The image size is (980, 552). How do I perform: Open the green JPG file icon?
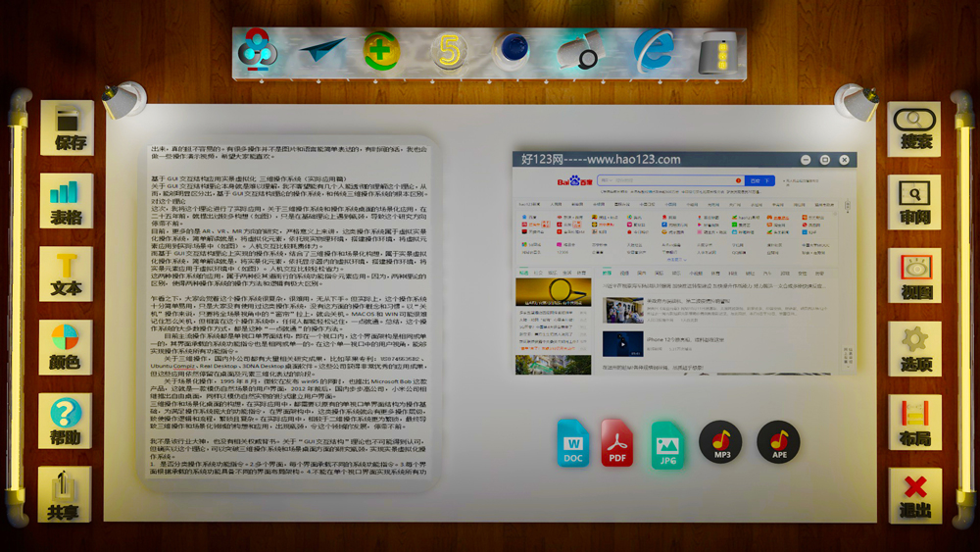pyautogui.click(x=667, y=446)
